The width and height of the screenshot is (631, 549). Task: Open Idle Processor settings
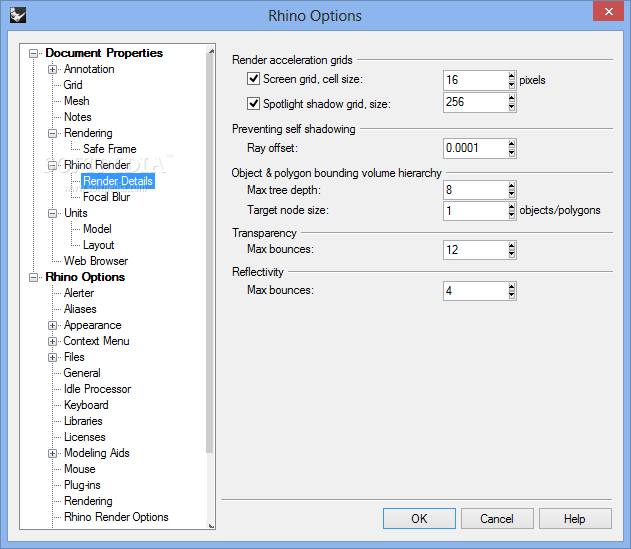click(x=97, y=389)
